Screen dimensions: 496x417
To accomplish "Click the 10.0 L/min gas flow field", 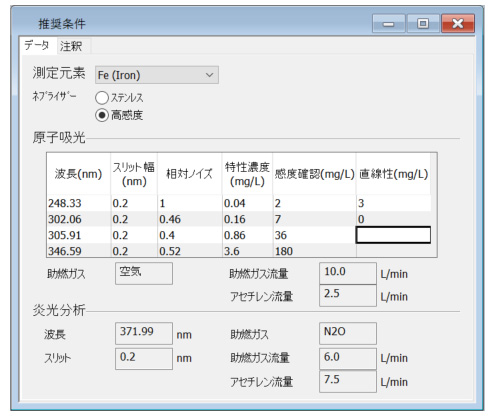I will tap(348, 273).
